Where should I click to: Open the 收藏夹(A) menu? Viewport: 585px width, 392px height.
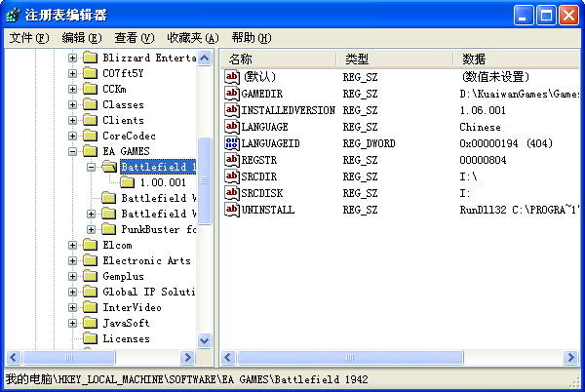[192, 38]
